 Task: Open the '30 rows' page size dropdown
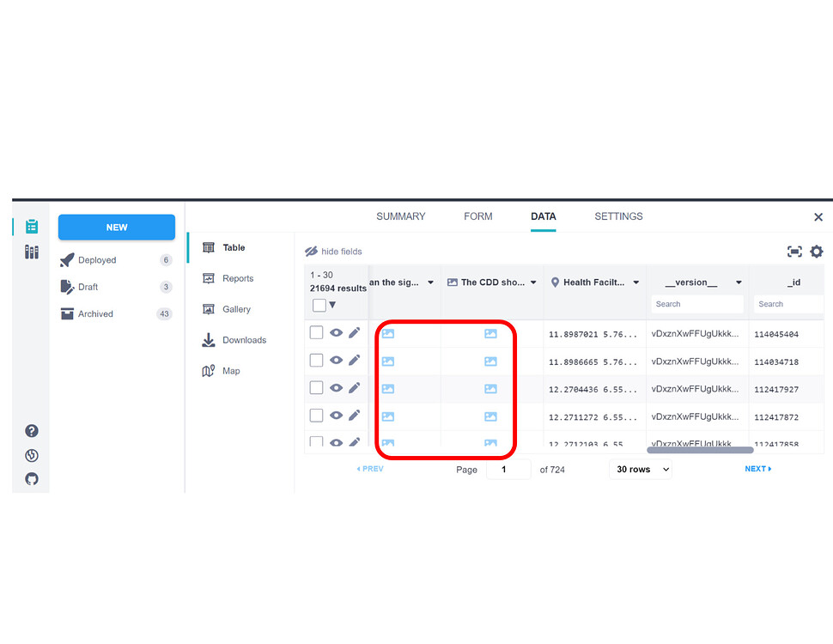(x=640, y=469)
